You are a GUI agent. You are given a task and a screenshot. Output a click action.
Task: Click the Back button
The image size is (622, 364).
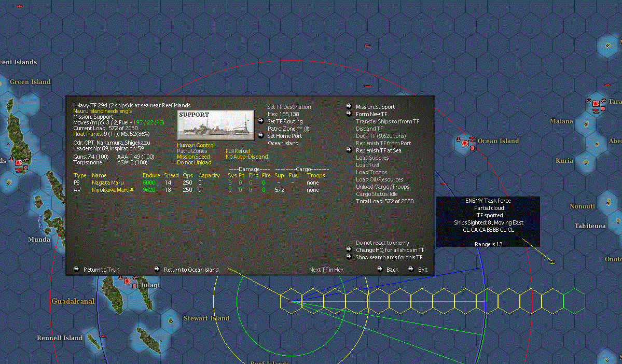tap(392, 270)
